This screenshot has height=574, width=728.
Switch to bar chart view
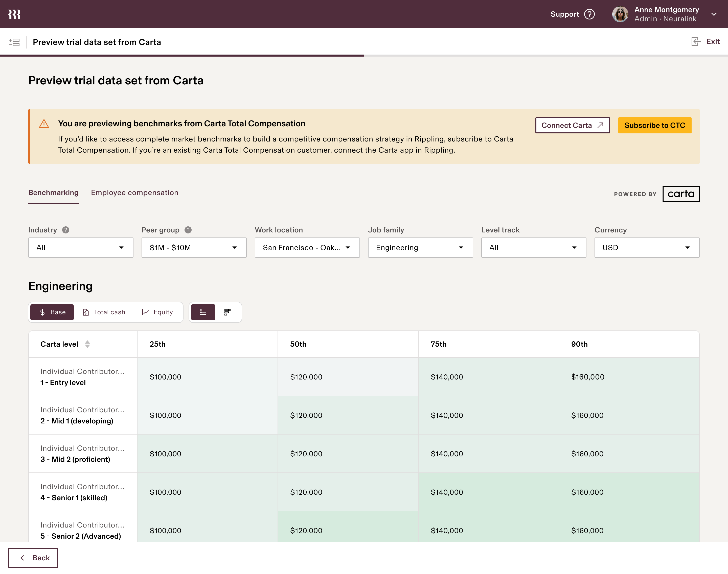click(x=227, y=312)
